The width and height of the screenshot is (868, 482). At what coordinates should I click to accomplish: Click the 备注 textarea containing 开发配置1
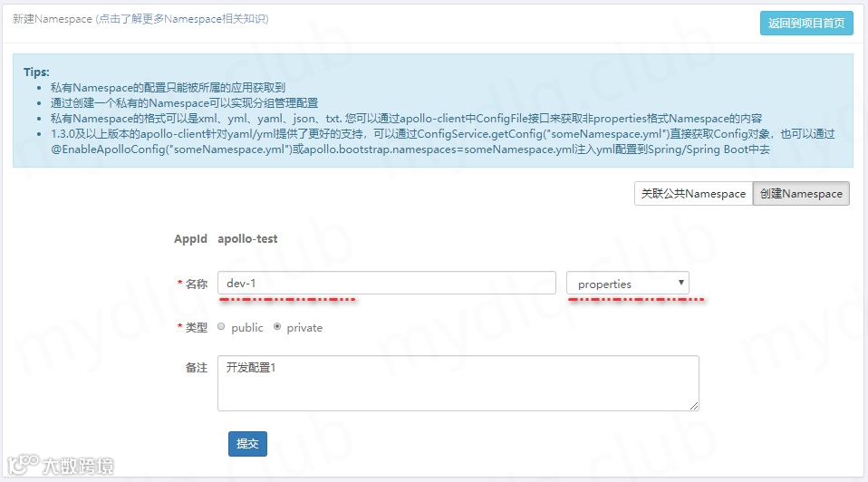tap(458, 383)
